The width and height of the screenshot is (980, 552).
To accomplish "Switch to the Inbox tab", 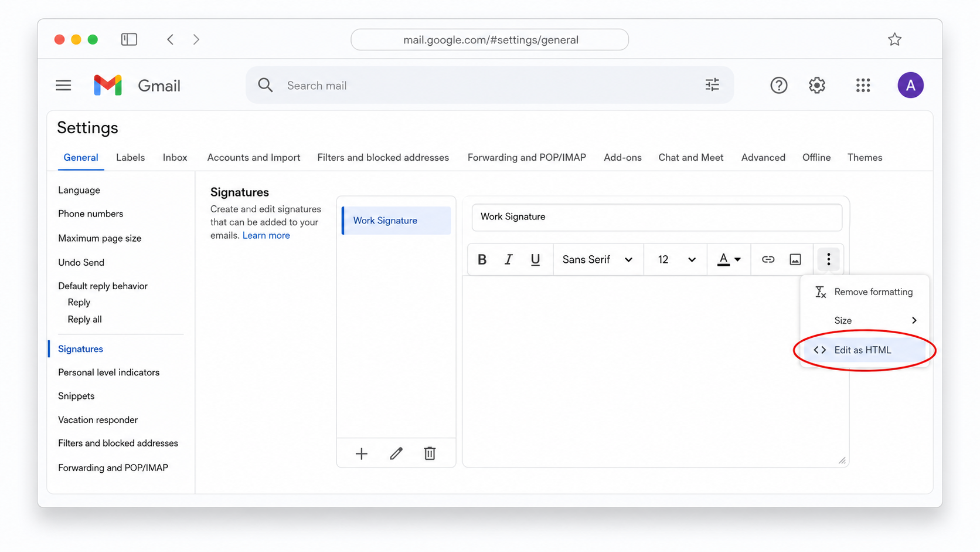I will click(x=175, y=158).
